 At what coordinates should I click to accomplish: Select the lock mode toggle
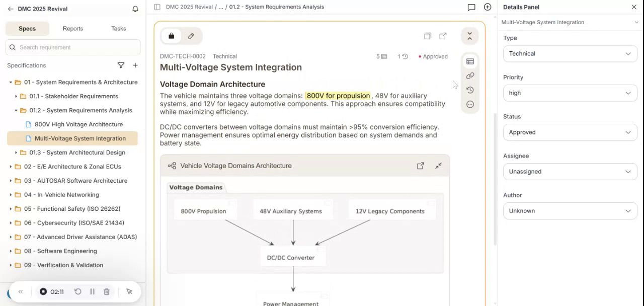[172, 36]
